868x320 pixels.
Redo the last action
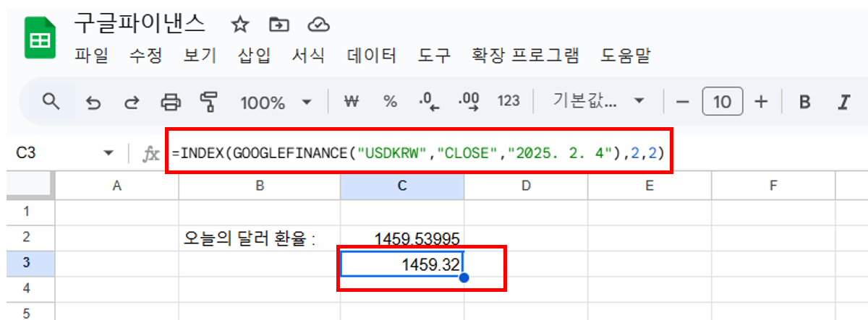131,102
